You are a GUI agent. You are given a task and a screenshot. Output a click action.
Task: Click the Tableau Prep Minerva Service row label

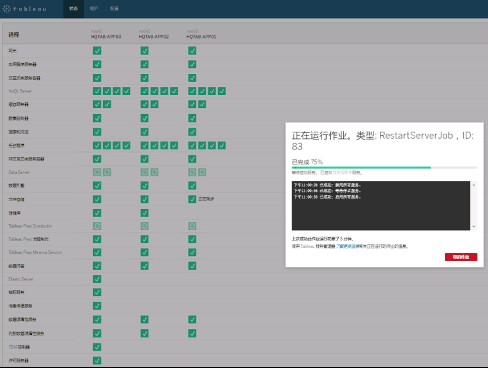pyautogui.click(x=35, y=252)
